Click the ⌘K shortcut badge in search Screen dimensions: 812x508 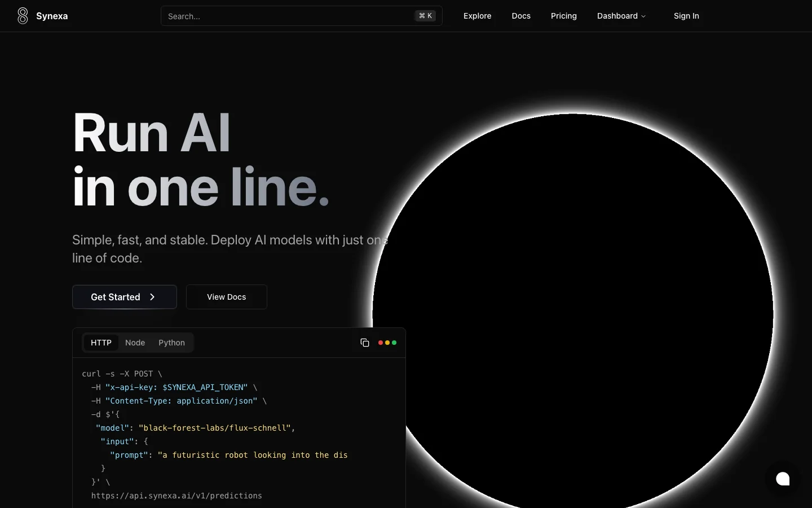click(x=426, y=16)
